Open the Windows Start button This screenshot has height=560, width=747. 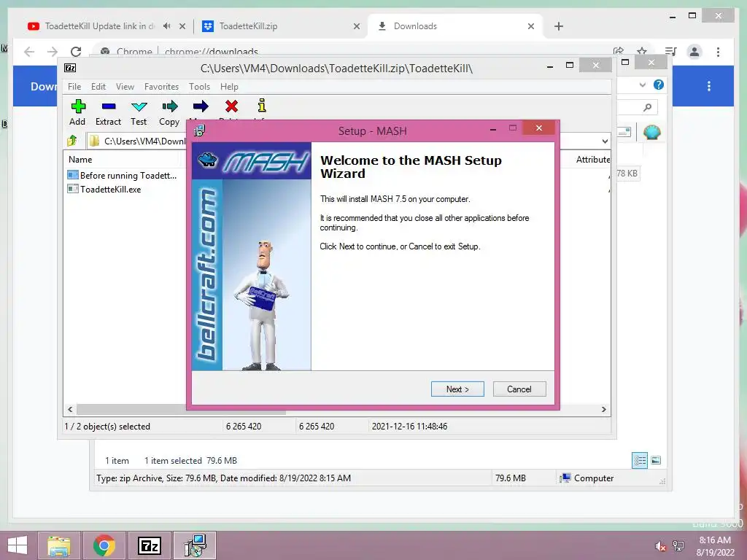(x=18, y=545)
